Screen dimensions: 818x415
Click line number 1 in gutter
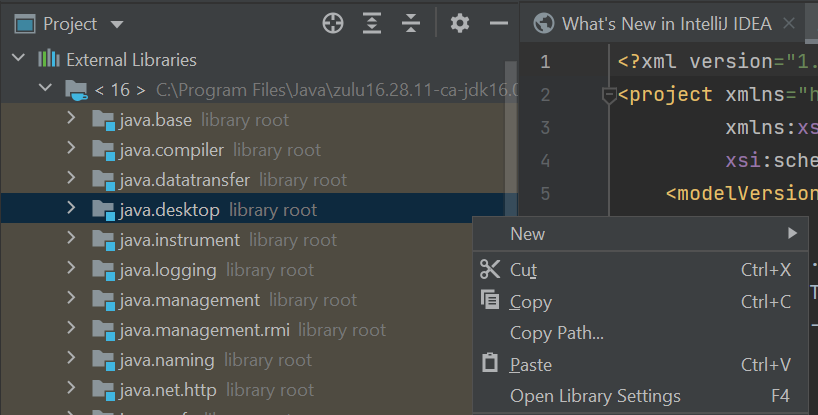pos(545,62)
